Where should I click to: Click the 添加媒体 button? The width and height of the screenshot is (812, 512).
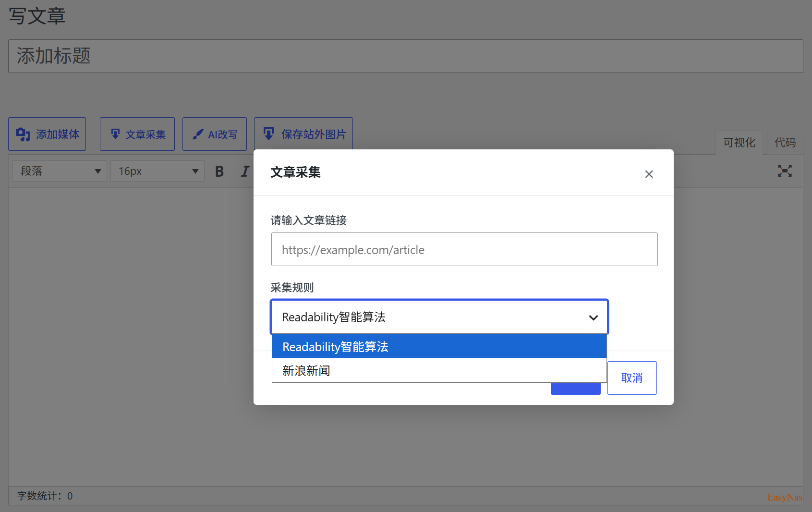[47, 134]
